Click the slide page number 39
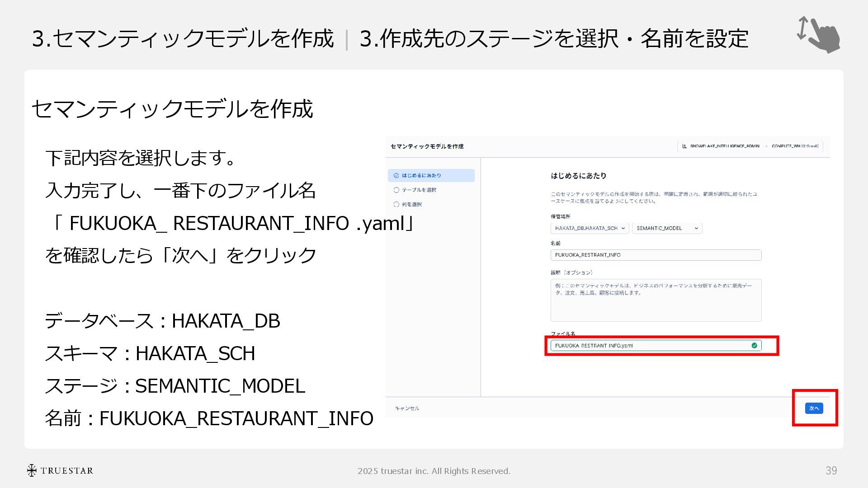Screen dimensions: 868x488 point(831,470)
